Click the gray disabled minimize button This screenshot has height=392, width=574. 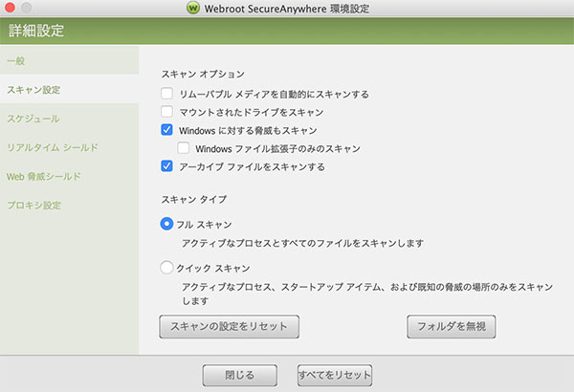point(27,8)
